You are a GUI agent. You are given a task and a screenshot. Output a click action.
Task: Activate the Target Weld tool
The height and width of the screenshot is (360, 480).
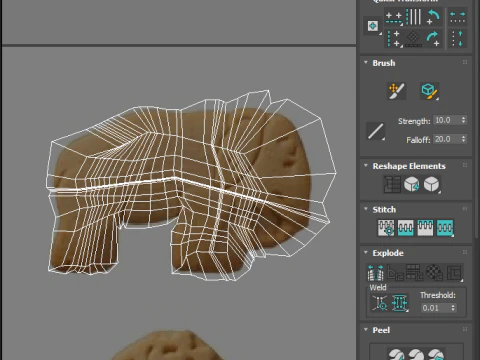click(380, 303)
